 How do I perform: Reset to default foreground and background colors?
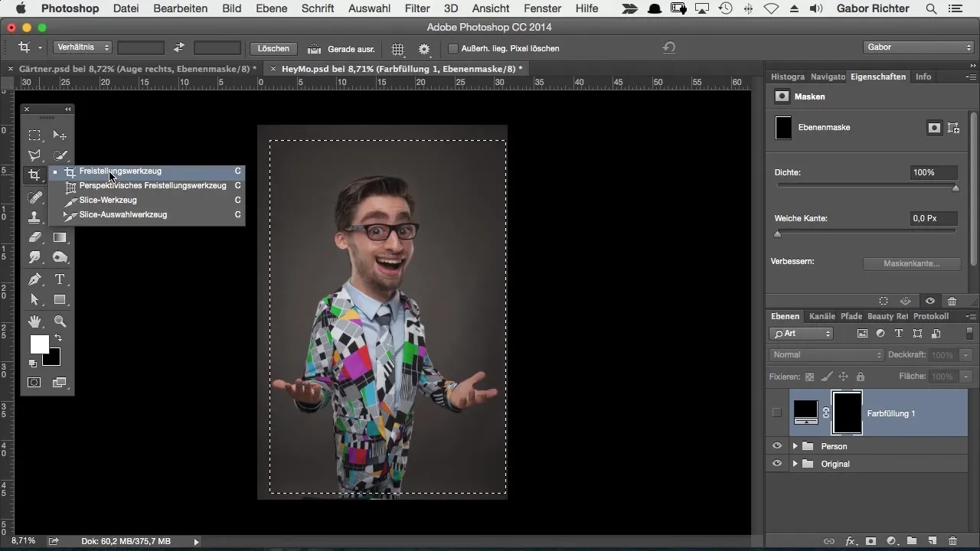[x=33, y=363]
